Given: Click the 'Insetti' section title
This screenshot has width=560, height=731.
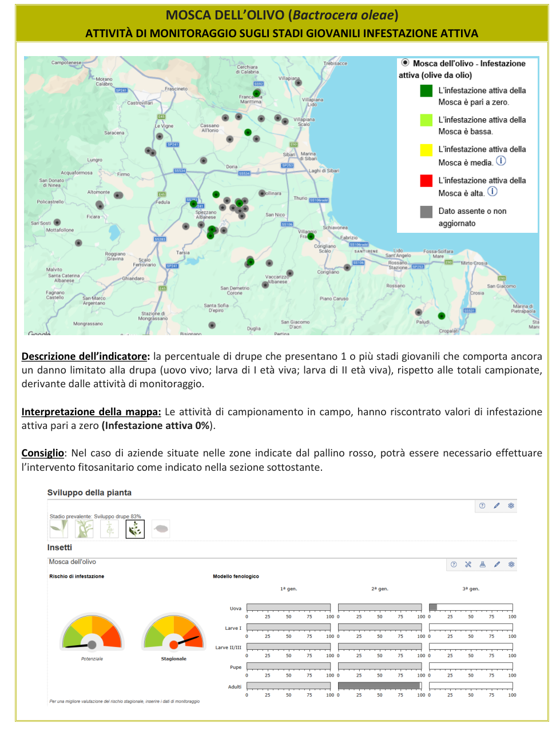Looking at the screenshot, I should [59, 547].
